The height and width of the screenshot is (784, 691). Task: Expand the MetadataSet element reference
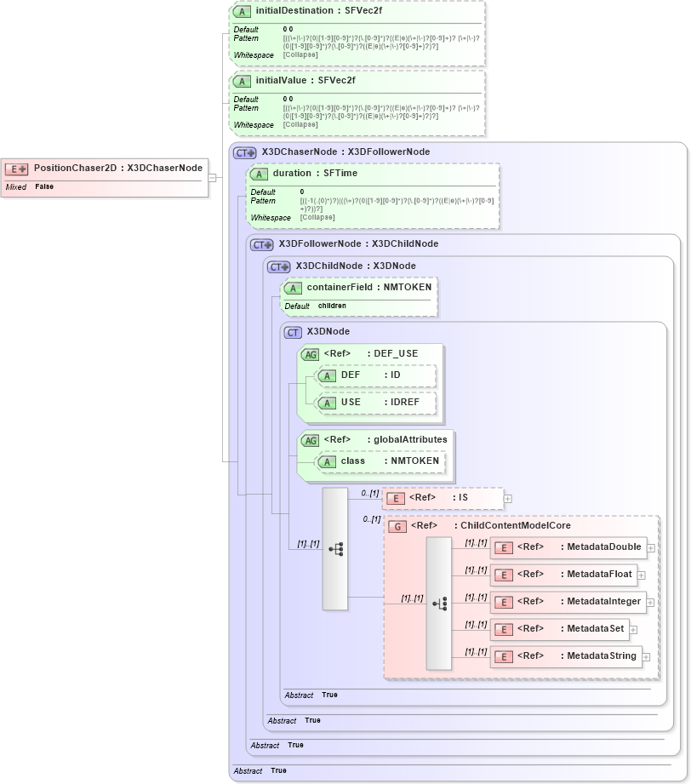click(x=633, y=630)
